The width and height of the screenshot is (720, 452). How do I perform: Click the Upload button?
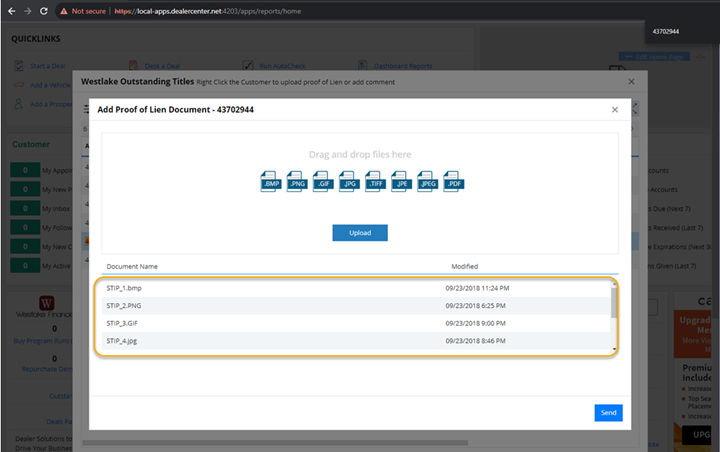point(360,233)
